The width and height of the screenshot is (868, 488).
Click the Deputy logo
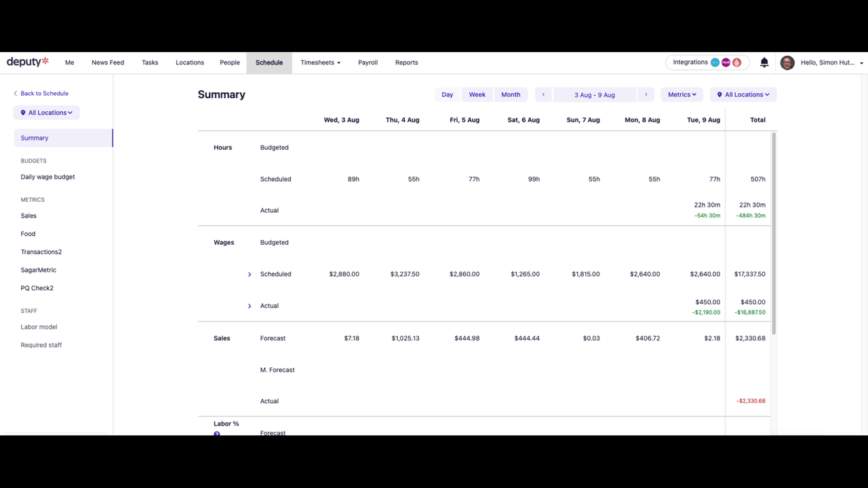[x=28, y=62]
